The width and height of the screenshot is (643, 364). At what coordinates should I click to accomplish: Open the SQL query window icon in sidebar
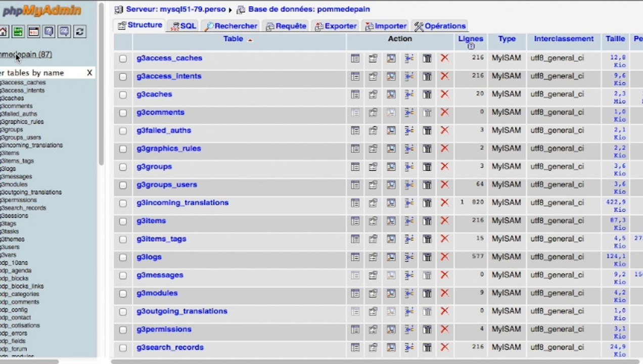33,32
